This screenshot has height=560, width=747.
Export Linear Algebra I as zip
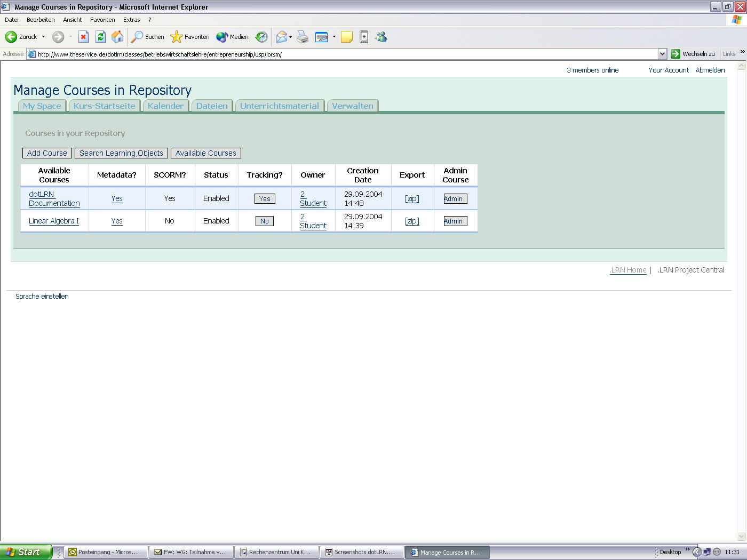pos(412,221)
